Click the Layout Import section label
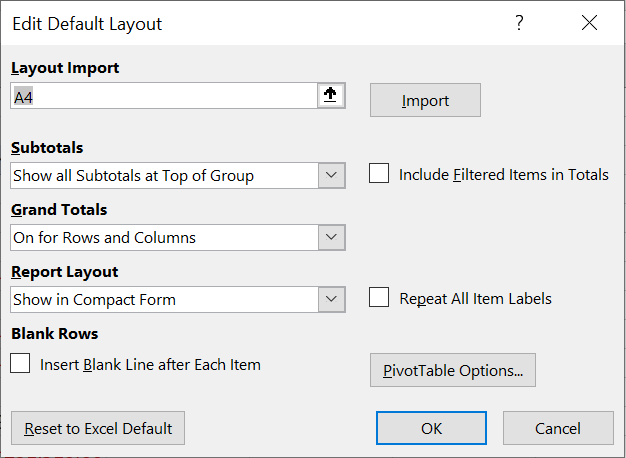The width and height of the screenshot is (626, 458). tap(65, 68)
